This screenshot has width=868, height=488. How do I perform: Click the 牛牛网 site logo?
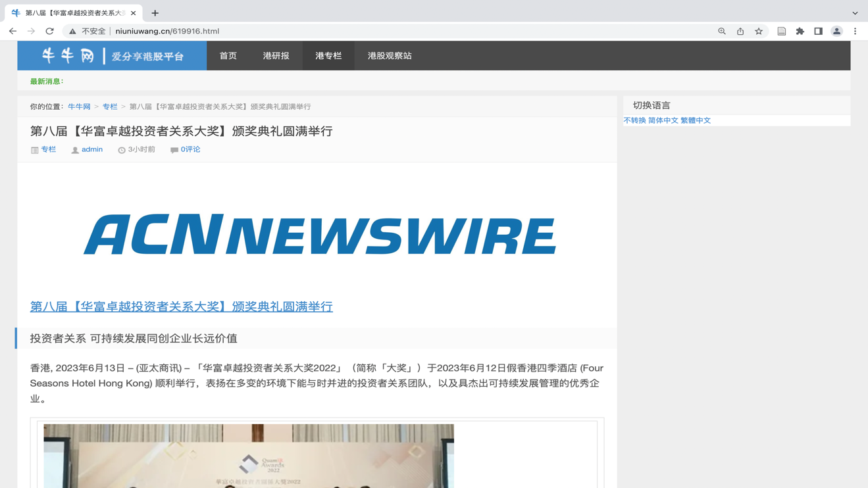pos(112,56)
